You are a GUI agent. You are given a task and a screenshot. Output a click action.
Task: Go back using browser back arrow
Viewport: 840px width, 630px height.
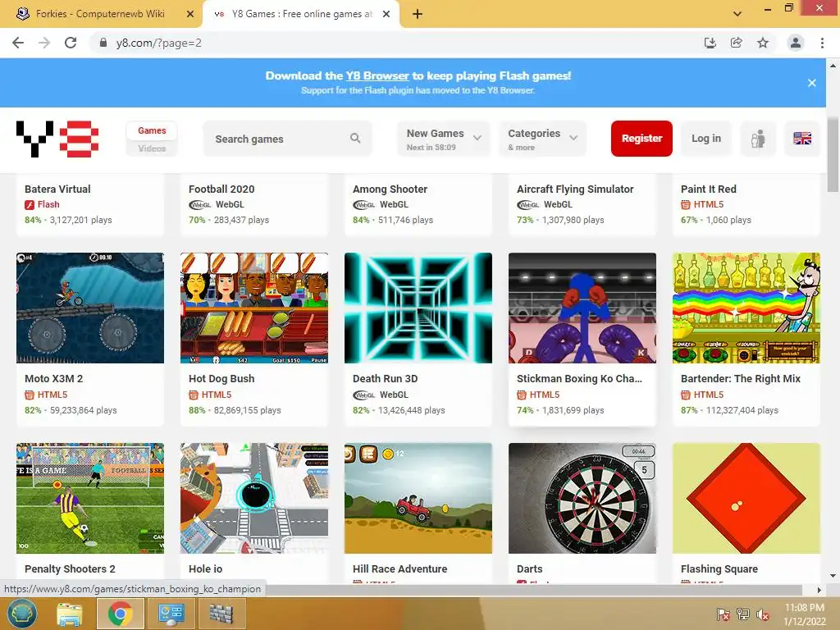(18, 43)
